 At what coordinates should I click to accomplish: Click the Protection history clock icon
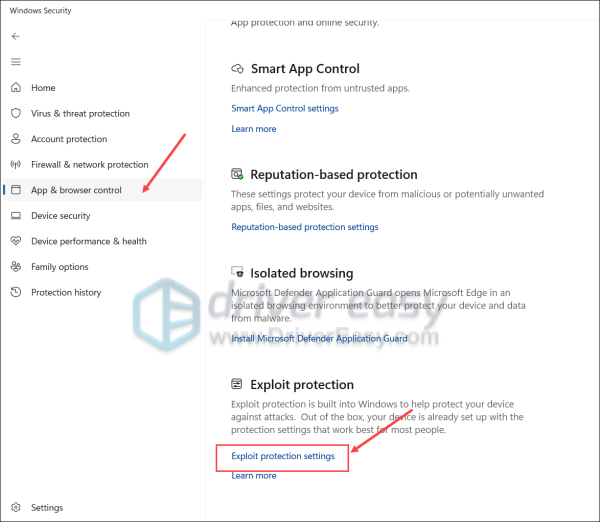click(16, 292)
